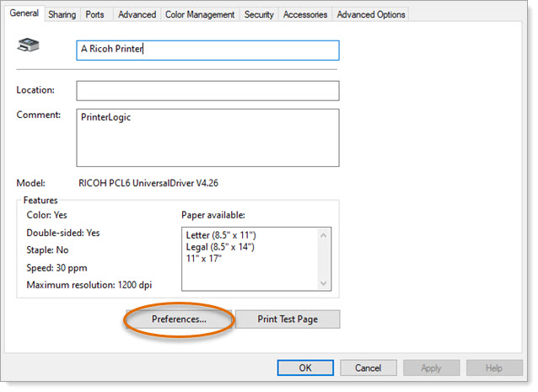Switch to the Accessories tab
The image size is (538, 392).
pyautogui.click(x=304, y=14)
